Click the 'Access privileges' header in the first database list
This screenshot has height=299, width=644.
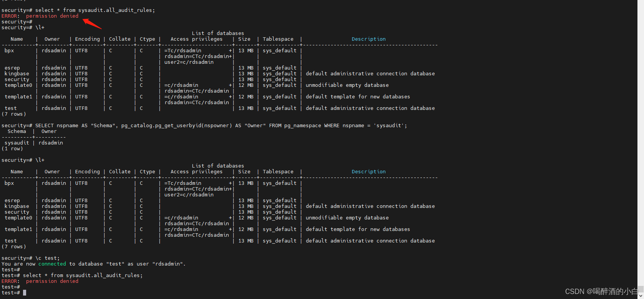[196, 39]
